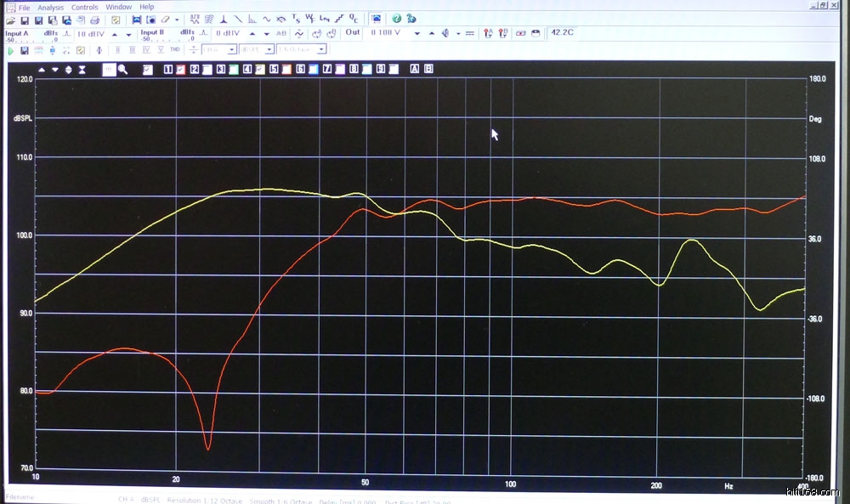Click the Open file folder icon
Screen dimensions: 850x504
(x=10, y=20)
